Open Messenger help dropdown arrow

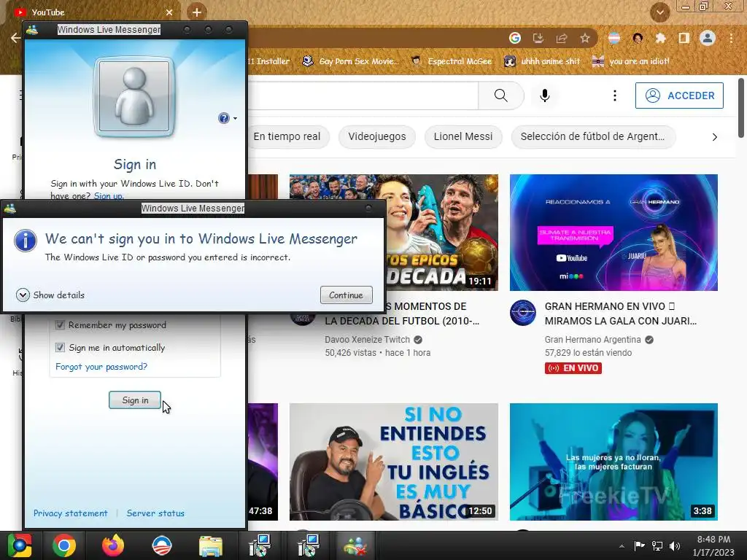click(236, 118)
